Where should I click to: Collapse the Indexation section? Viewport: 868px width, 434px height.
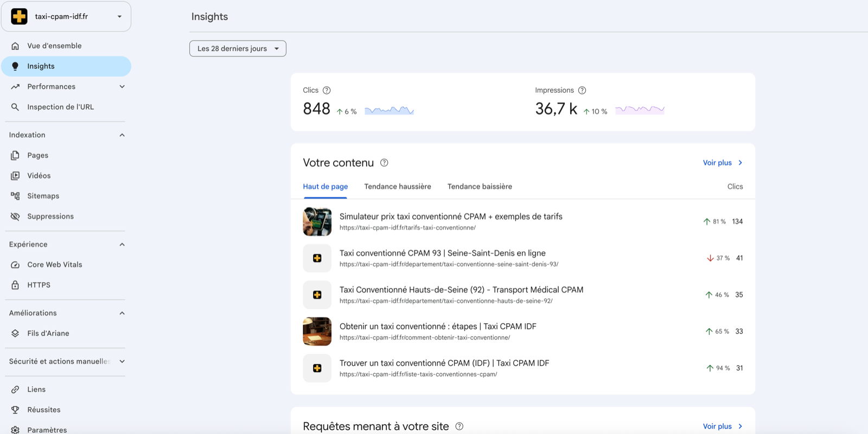tap(122, 135)
